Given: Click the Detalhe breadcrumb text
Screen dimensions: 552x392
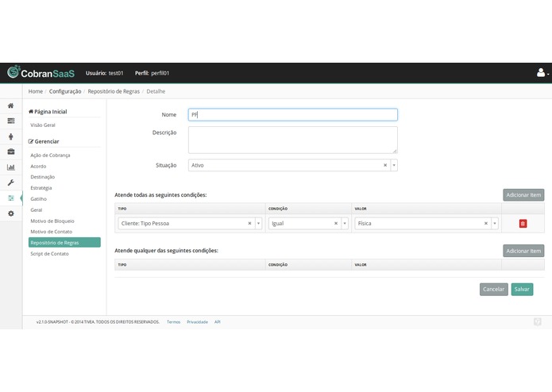Looking at the screenshot, I should click(x=156, y=91).
